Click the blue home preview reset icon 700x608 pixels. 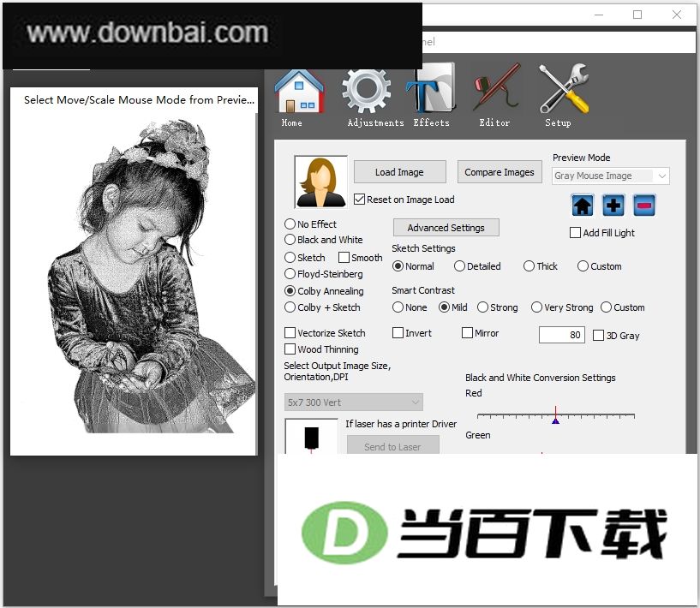[583, 206]
